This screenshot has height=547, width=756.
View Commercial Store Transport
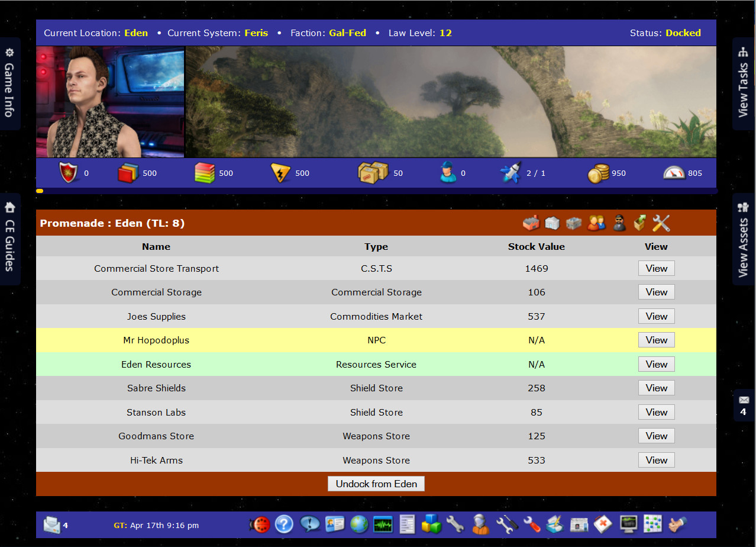tap(656, 268)
